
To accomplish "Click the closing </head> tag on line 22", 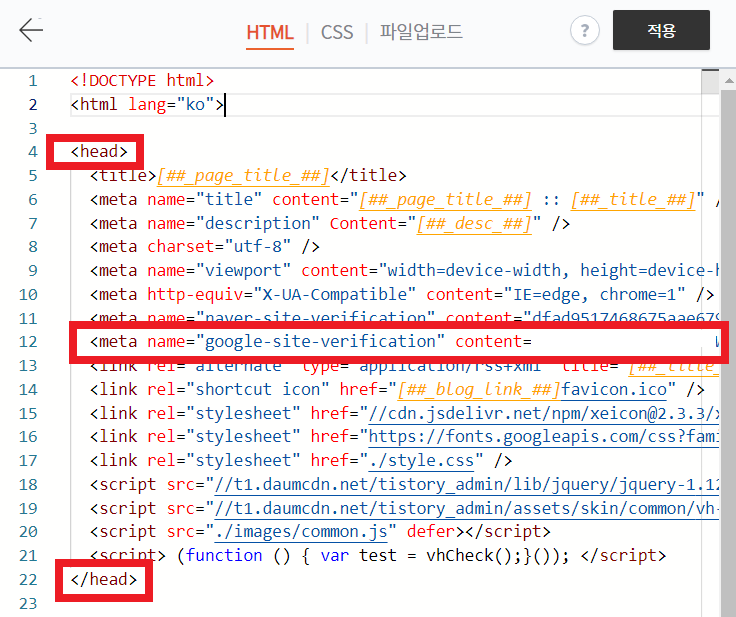I will coord(104,579).
